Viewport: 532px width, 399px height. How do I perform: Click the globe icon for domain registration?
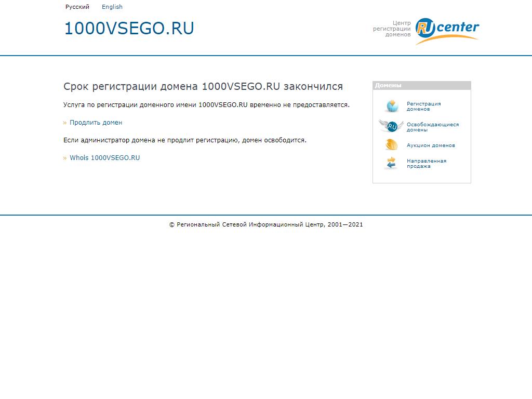click(392, 106)
